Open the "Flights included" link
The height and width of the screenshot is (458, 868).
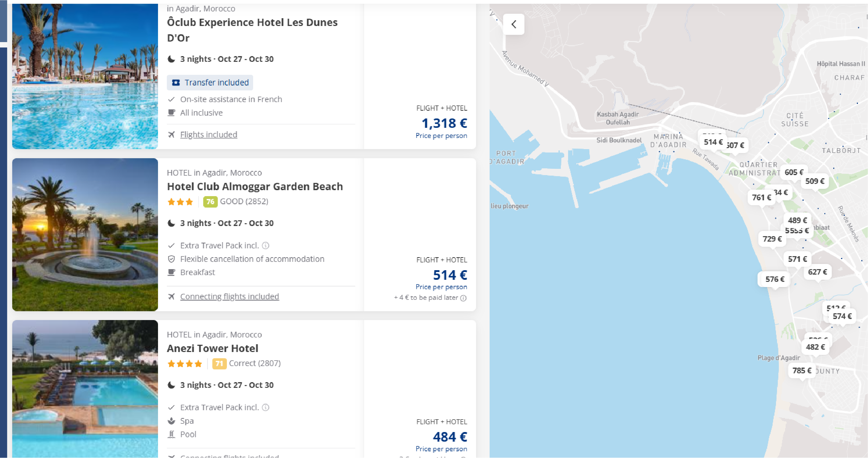pyautogui.click(x=209, y=134)
